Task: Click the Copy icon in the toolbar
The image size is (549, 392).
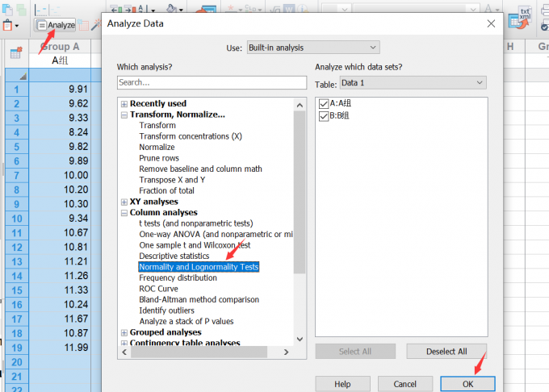Action: point(7,10)
